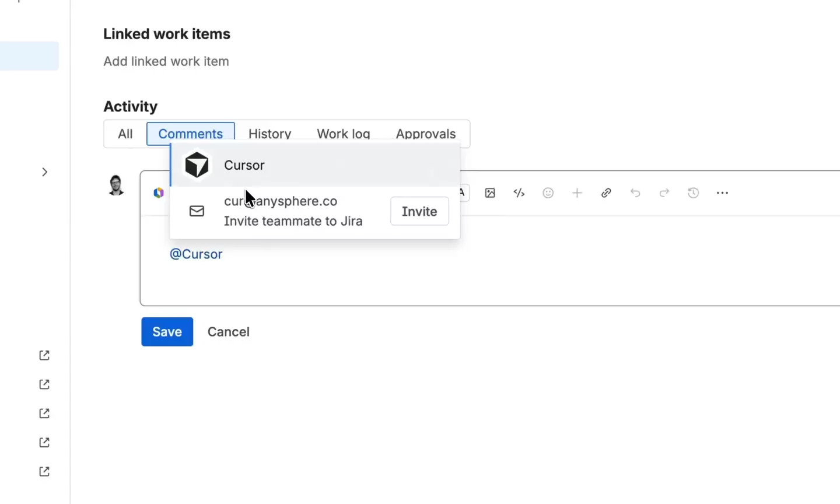Image resolution: width=840 pixels, height=504 pixels.
Task: Click the colorful AI icon in the editor toolbar
Action: (158, 192)
